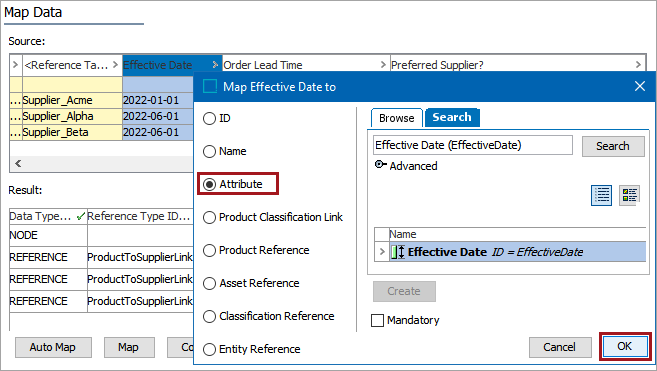The width and height of the screenshot is (657, 371).
Task: Confirm mapping with OK button
Action: [625, 346]
